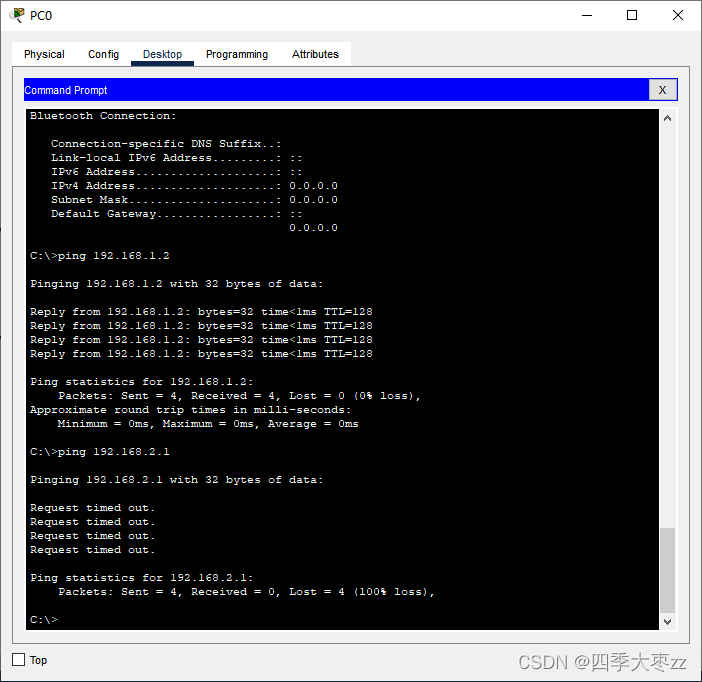Click 'Bluetooth Connection:' heading text

[103, 116]
